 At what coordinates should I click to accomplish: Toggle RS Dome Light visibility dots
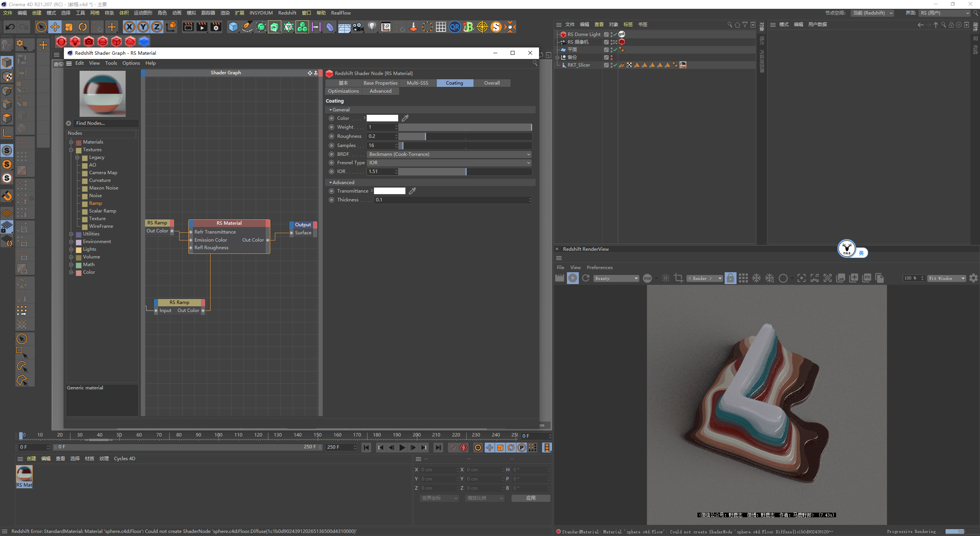point(611,34)
